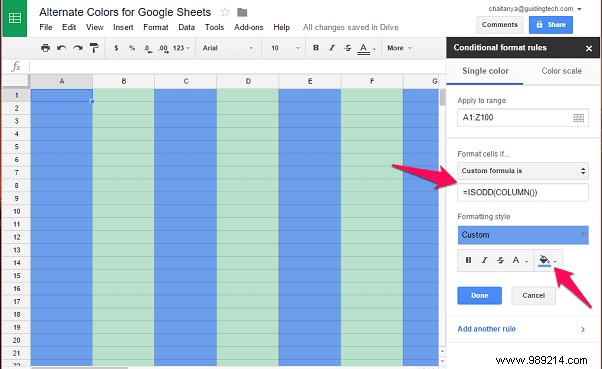
Task: Open fill color bucket in Formatting style
Action: (544, 261)
